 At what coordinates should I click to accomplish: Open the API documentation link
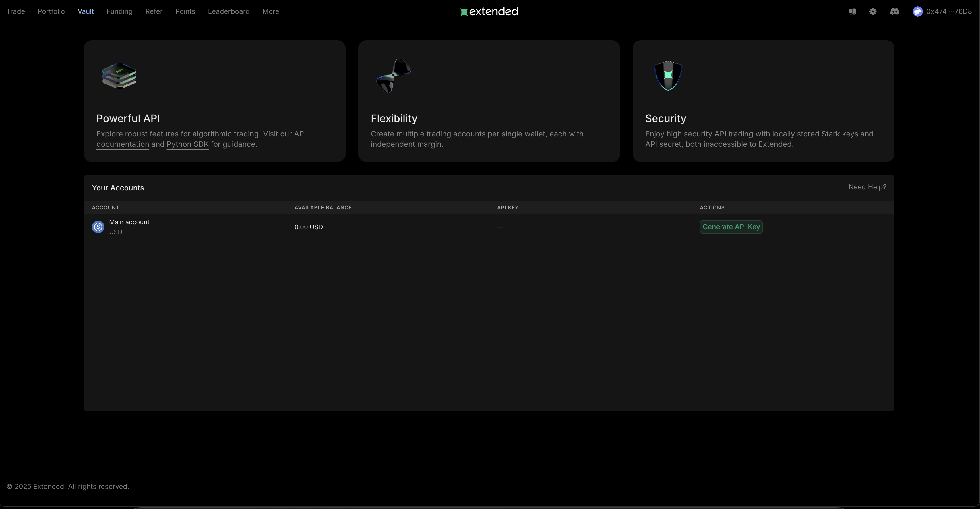click(123, 144)
